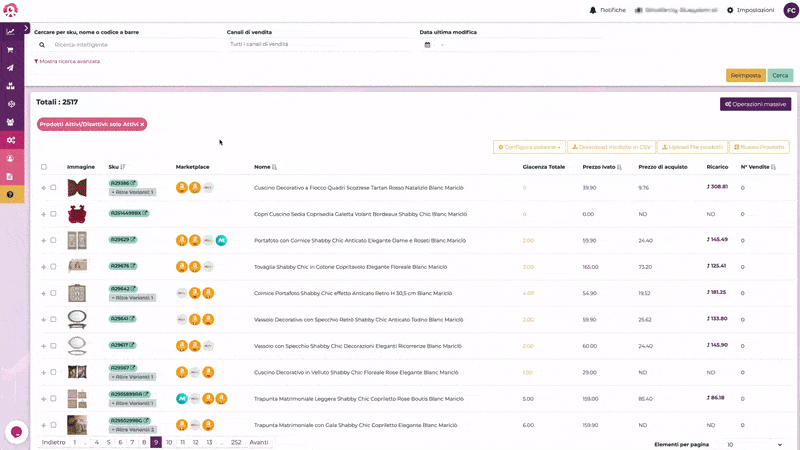Open the FC user avatar

[x=790, y=10]
